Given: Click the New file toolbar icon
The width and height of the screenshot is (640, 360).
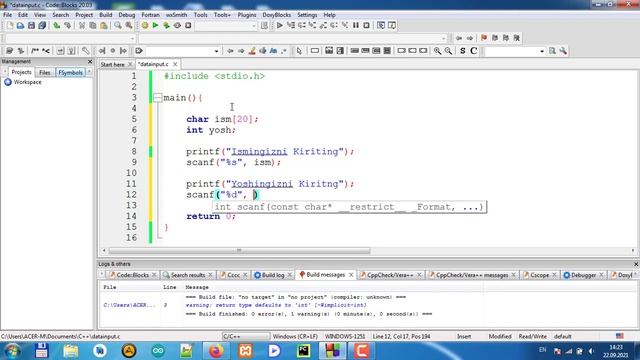Looking at the screenshot, I should [x=10, y=26].
